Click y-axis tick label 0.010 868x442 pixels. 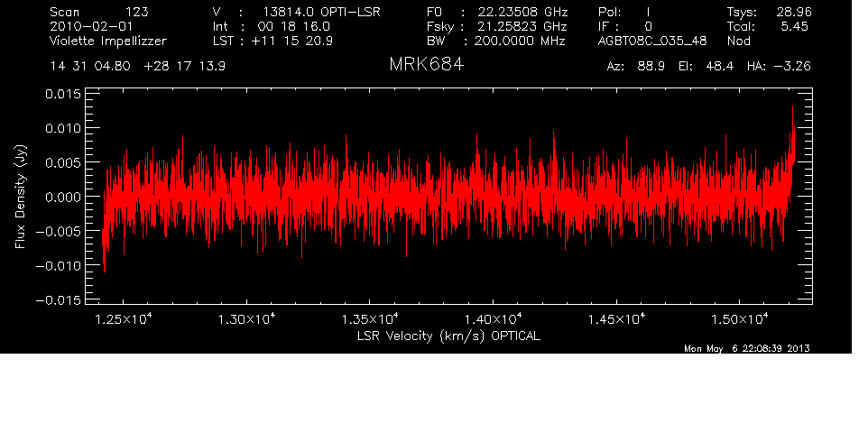[x=62, y=128]
